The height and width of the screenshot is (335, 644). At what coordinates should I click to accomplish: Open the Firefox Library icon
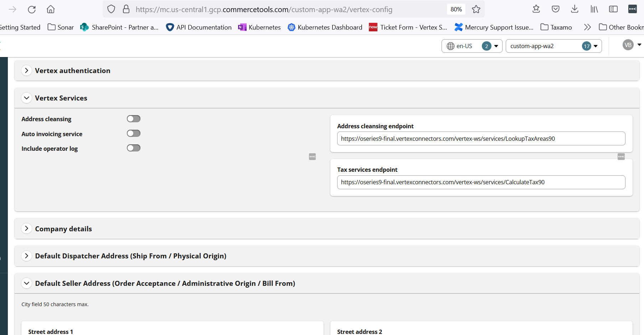(594, 9)
